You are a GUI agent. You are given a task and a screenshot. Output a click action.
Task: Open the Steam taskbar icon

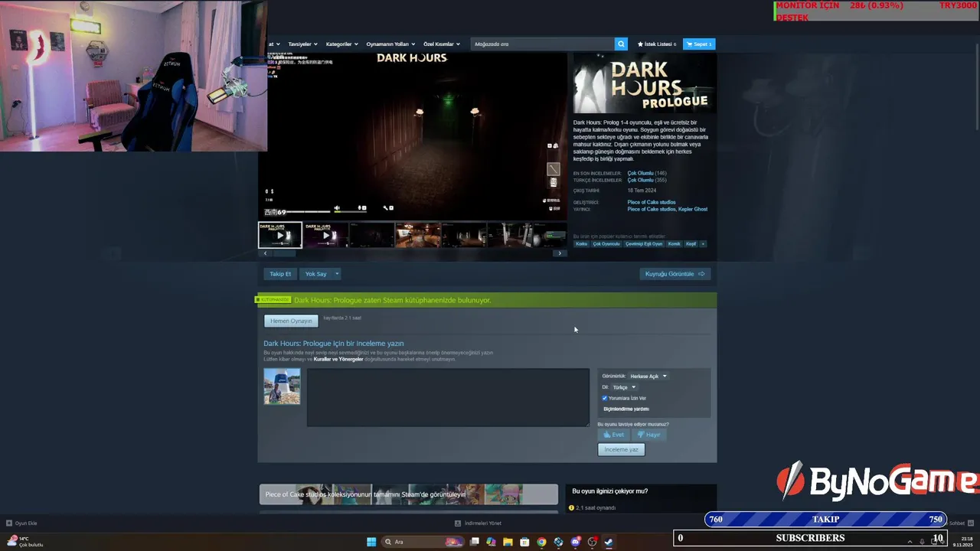tap(609, 542)
